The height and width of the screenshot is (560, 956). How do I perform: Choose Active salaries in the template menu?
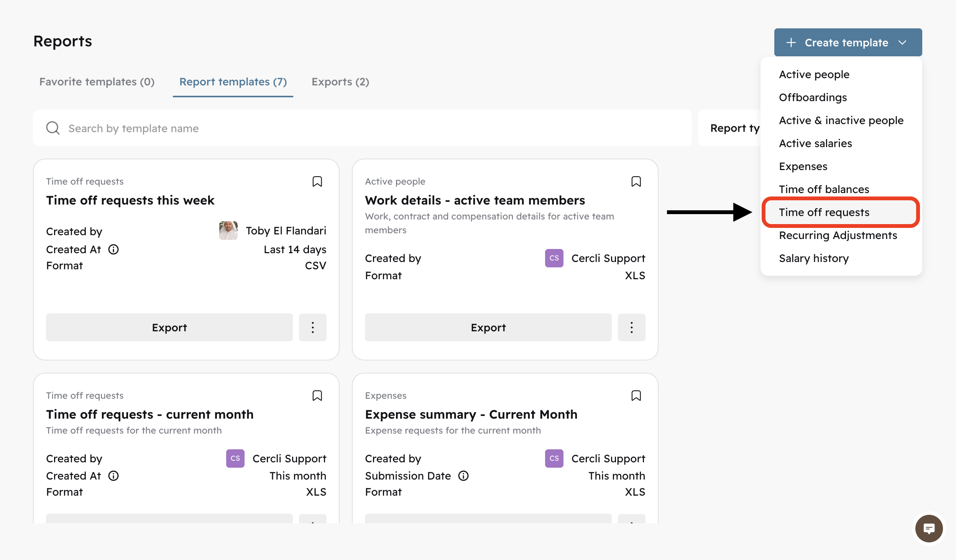click(x=815, y=143)
